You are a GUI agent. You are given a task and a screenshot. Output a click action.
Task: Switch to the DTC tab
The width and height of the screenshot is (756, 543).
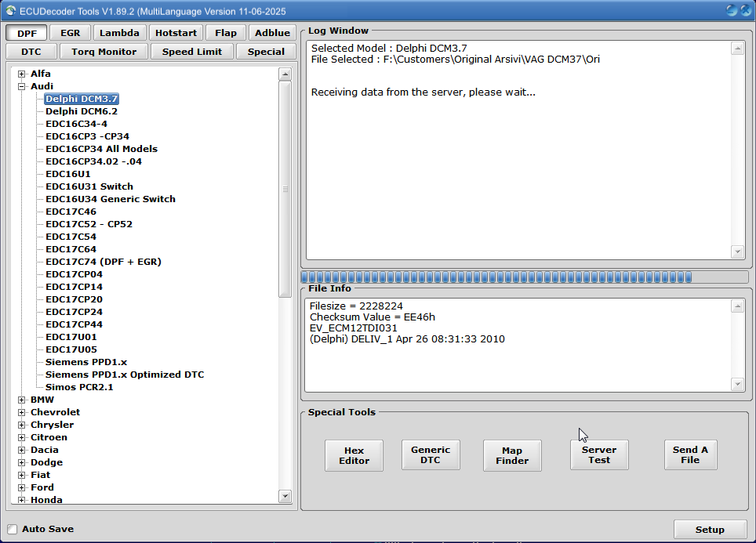coord(31,50)
